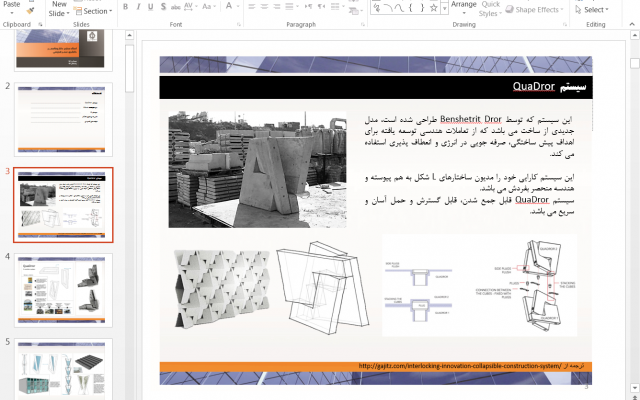Click the stacked blocks wall image
This screenshot has width=640, height=400.
coord(222,289)
